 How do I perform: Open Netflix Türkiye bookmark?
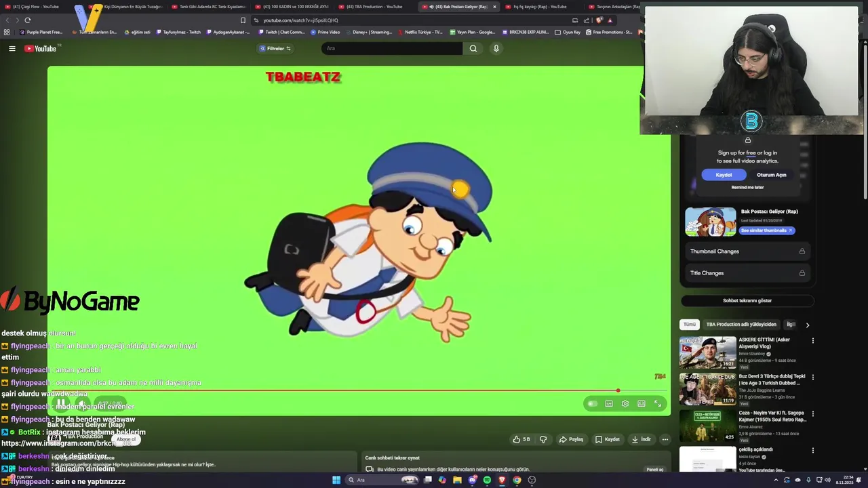(420, 32)
